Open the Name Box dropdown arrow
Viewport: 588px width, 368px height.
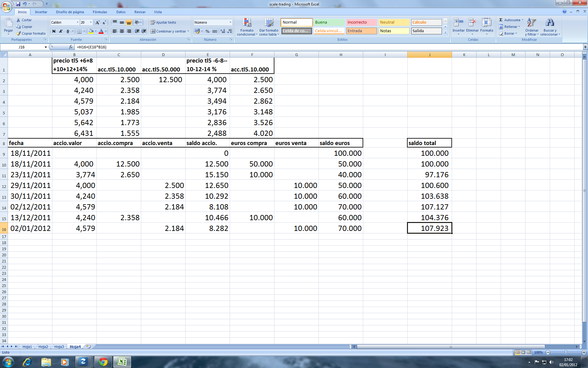click(46, 47)
